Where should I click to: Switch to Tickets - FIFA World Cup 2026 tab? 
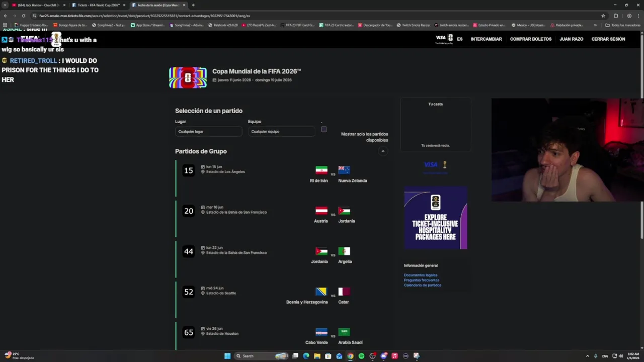coord(98,5)
